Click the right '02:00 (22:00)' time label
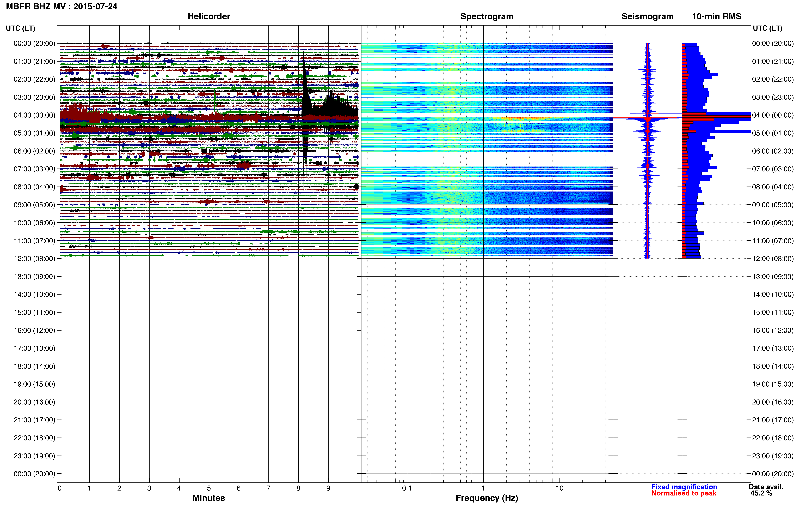The height and width of the screenshot is (508, 812). [773, 79]
